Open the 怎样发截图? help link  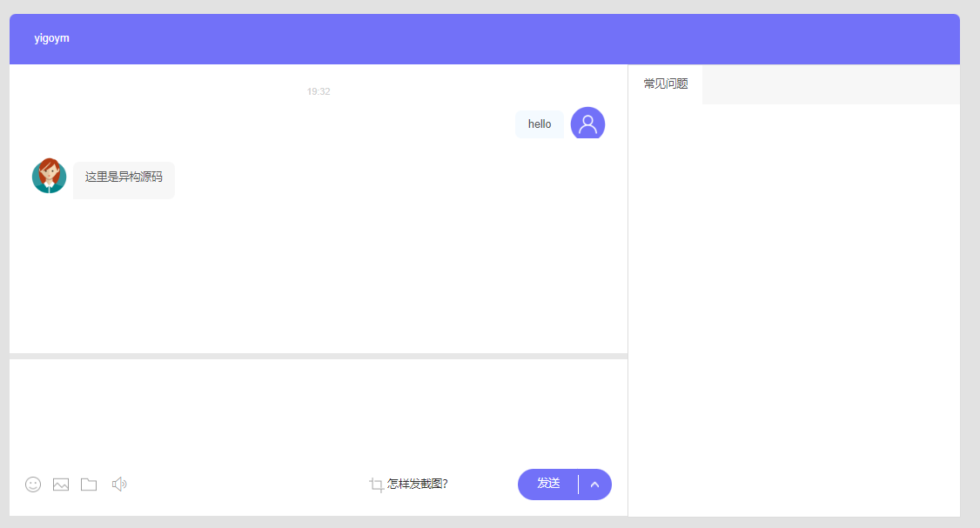pyautogui.click(x=418, y=485)
